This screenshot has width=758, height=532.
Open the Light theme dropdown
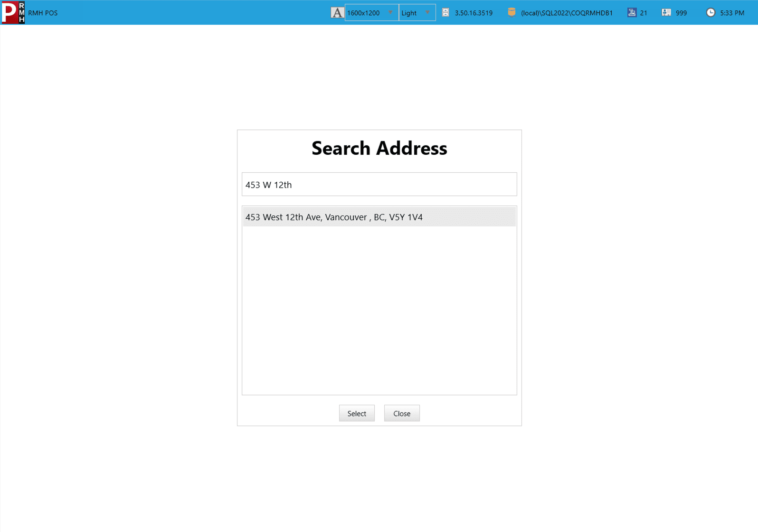pos(417,13)
